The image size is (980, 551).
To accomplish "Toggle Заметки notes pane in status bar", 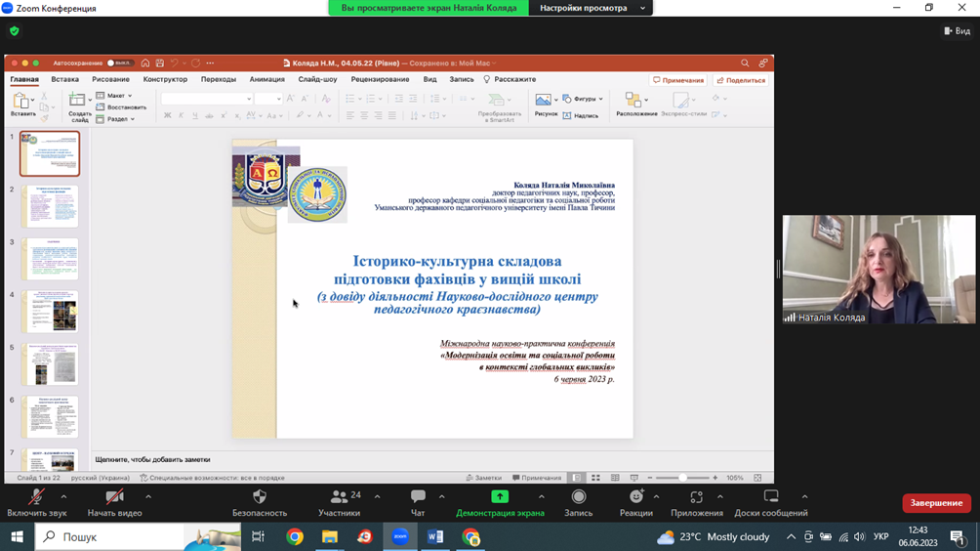I will [484, 478].
